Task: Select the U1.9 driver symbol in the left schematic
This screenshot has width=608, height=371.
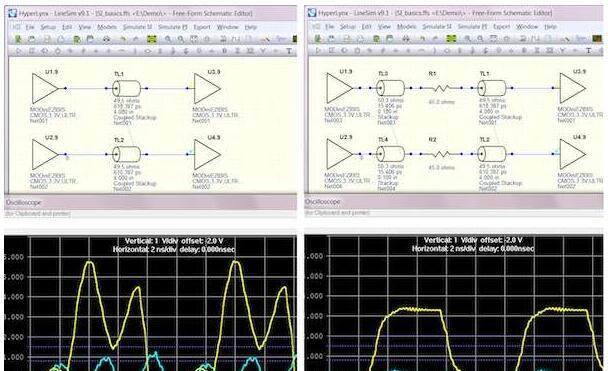Action: coord(45,88)
